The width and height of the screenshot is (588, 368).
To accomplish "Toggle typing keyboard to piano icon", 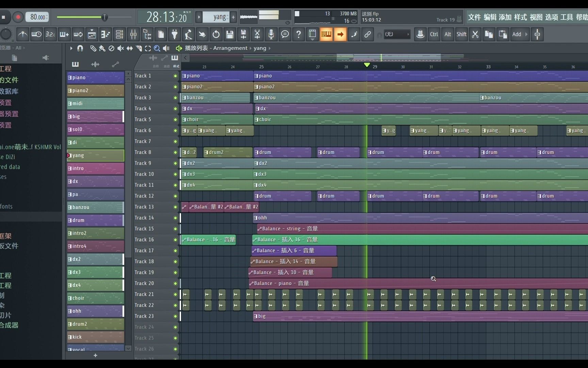I will click(x=326, y=34).
